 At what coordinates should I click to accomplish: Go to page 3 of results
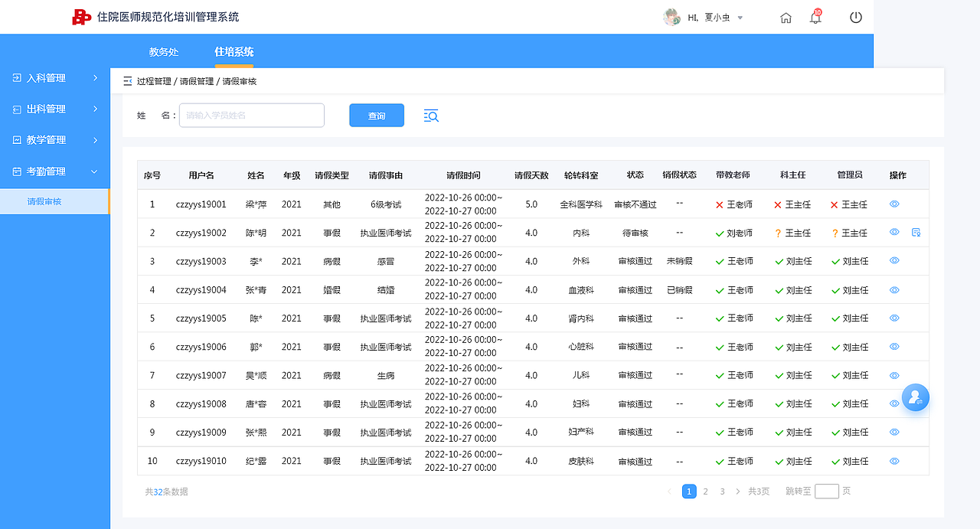pos(721,491)
